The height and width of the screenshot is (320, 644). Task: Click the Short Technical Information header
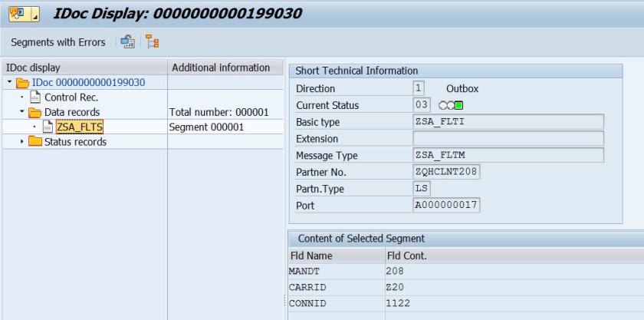pos(455,71)
